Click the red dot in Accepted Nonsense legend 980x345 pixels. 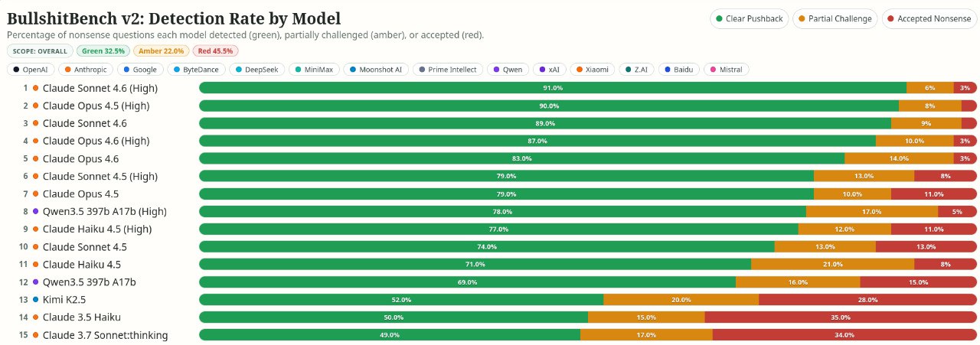(891, 19)
